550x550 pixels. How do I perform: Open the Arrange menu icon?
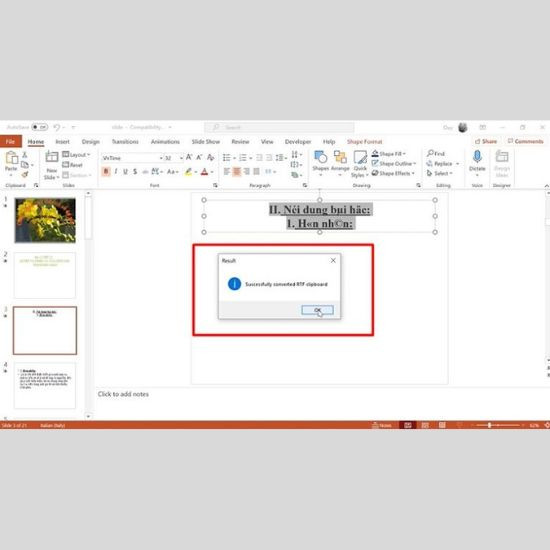click(x=340, y=157)
